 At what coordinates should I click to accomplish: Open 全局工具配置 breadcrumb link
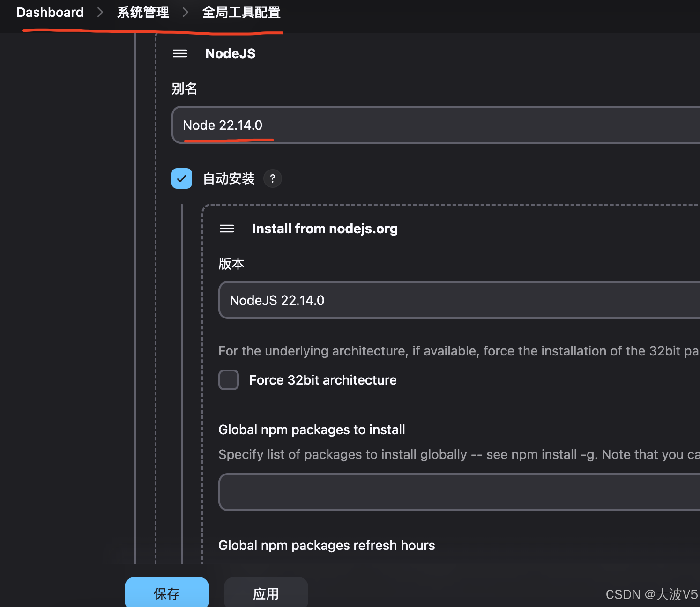[x=241, y=12]
